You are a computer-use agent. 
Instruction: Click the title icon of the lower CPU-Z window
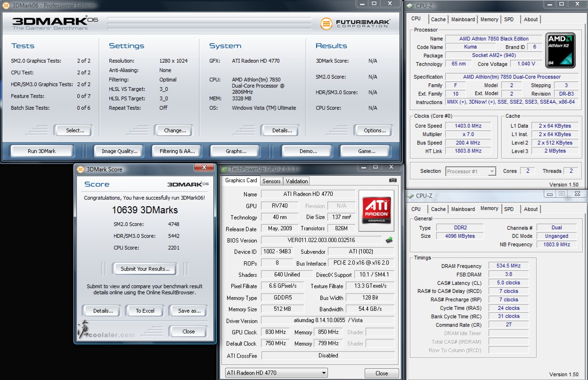coord(410,195)
